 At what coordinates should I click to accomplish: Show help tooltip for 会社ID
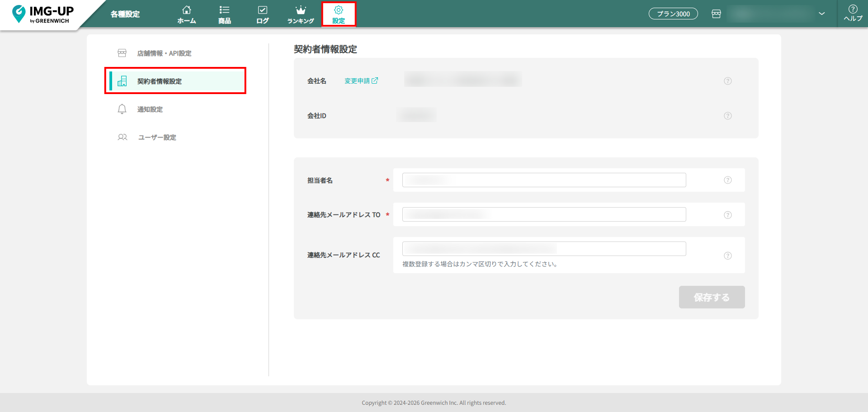[727, 116]
